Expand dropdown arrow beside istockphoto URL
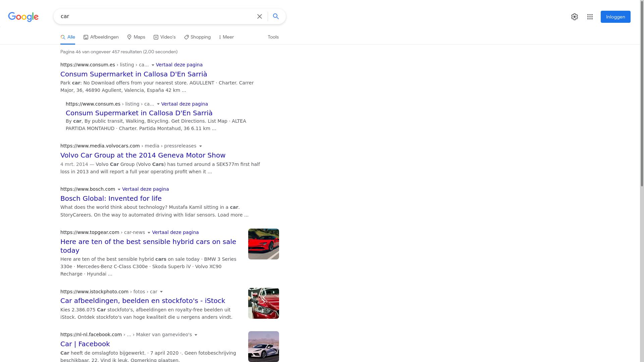 pos(161,292)
